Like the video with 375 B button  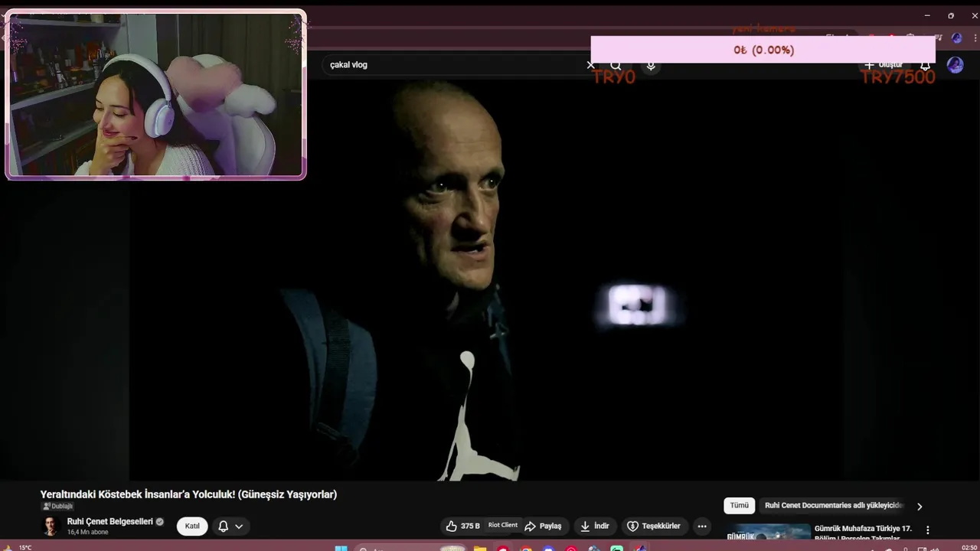[463, 527]
